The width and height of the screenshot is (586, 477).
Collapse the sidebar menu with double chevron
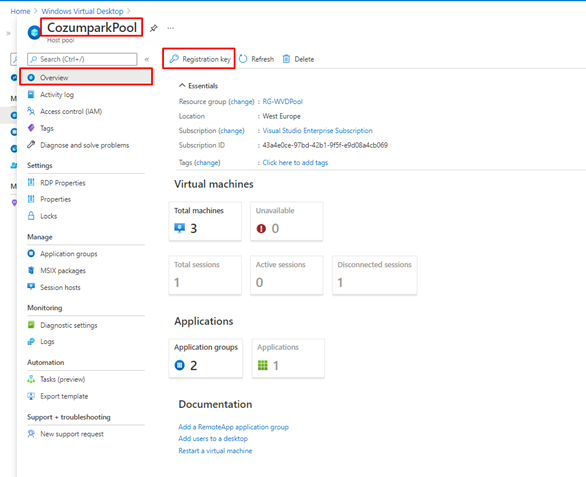click(147, 59)
